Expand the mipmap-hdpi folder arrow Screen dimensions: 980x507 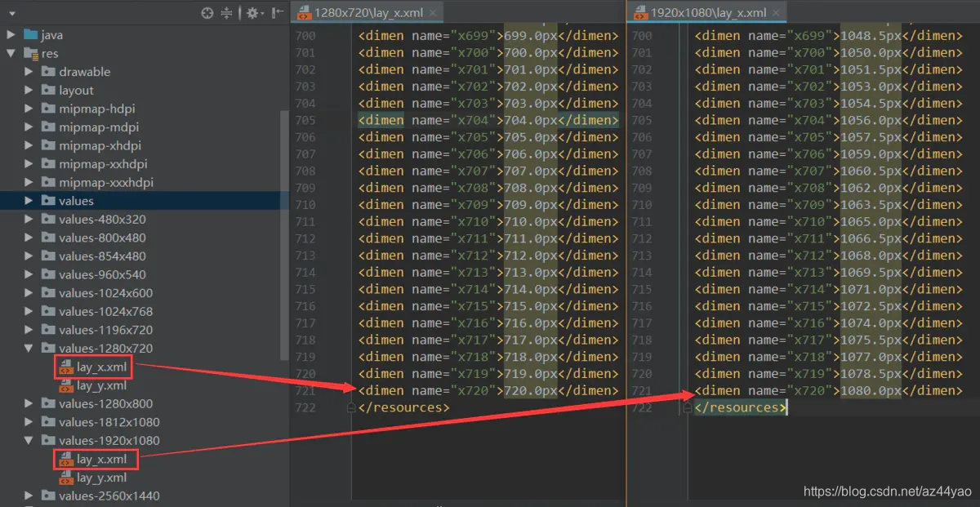[29, 109]
